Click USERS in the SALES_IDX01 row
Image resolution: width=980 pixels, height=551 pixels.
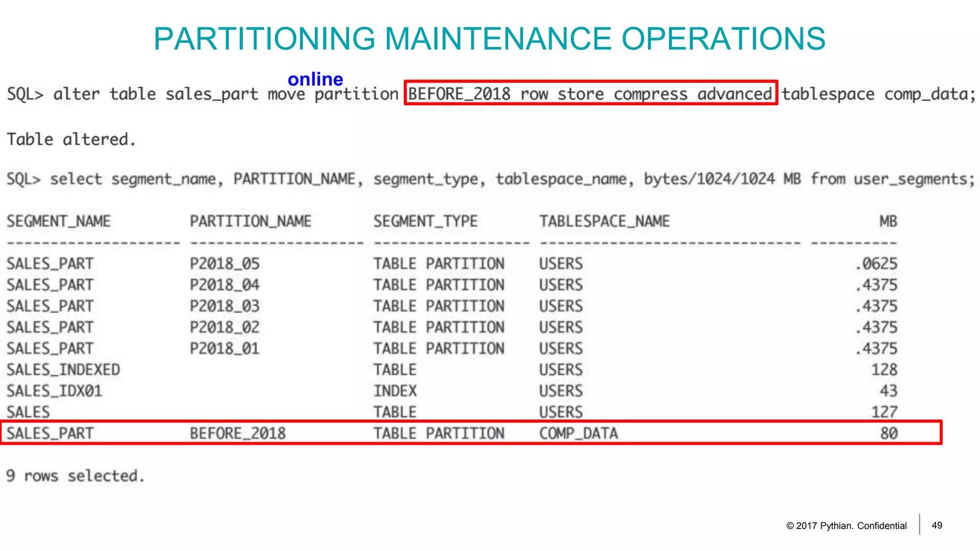(561, 391)
